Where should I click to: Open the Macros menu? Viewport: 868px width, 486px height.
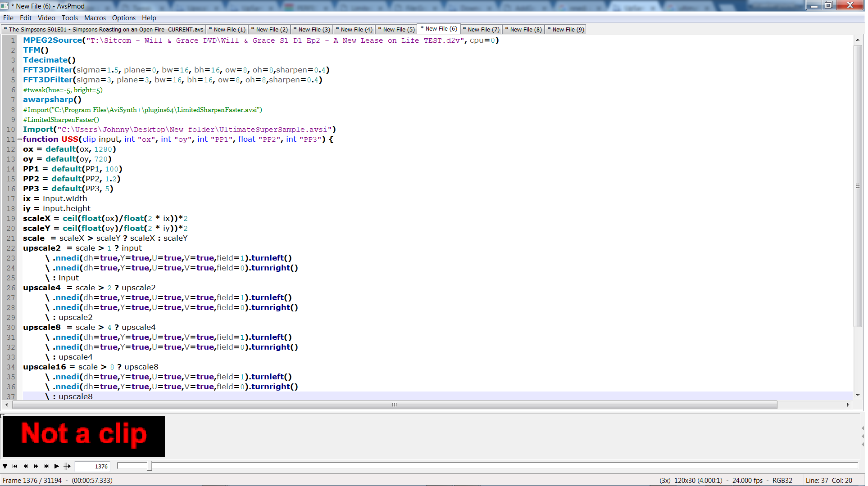pyautogui.click(x=95, y=18)
